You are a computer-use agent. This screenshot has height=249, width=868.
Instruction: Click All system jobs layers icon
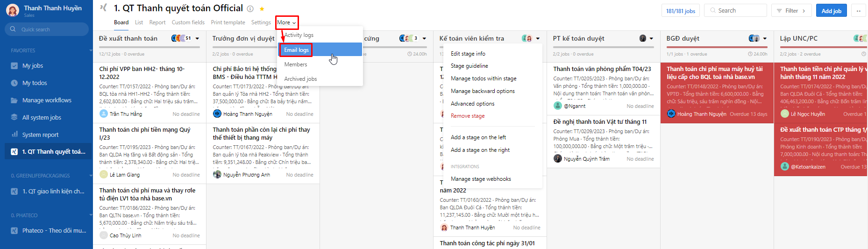pyautogui.click(x=14, y=118)
